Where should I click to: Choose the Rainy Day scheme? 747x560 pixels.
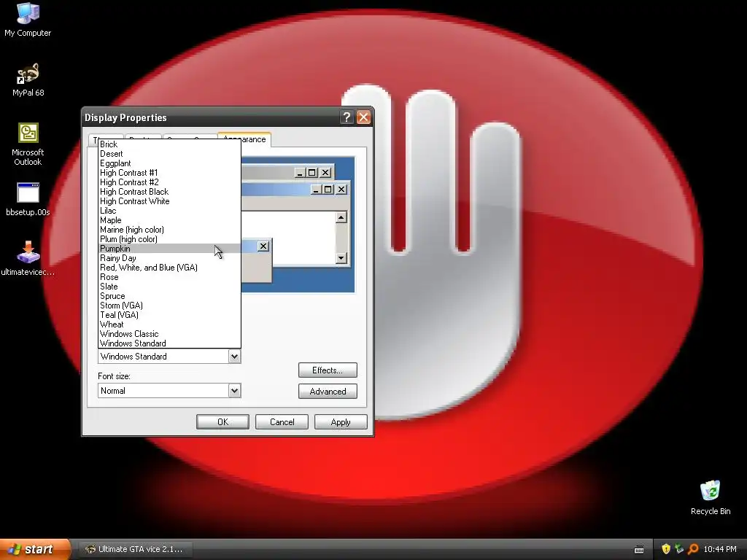click(169, 258)
